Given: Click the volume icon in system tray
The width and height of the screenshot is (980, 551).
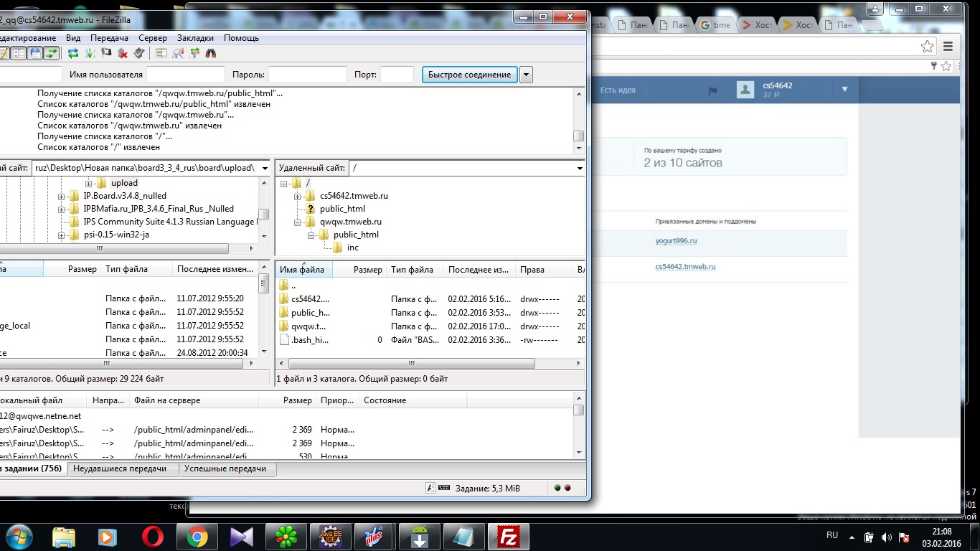Looking at the screenshot, I should [886, 537].
